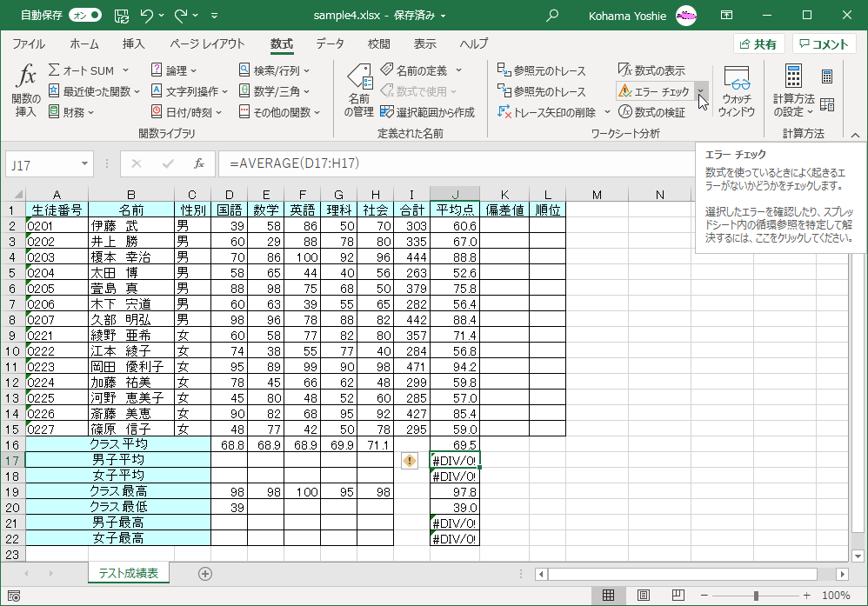868x606 pixels.
Task: Click Trace Precedents (参照元のトレース)
Action: point(541,70)
